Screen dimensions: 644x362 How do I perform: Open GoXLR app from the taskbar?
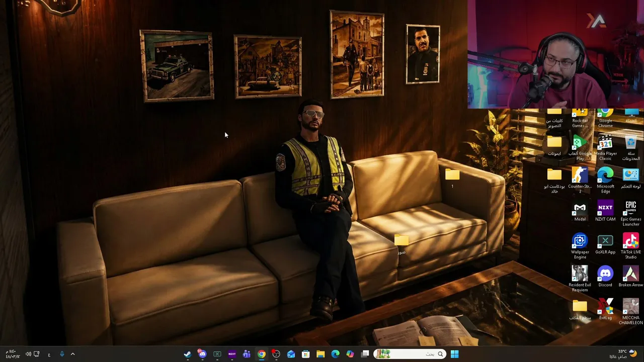pyautogui.click(x=217, y=354)
